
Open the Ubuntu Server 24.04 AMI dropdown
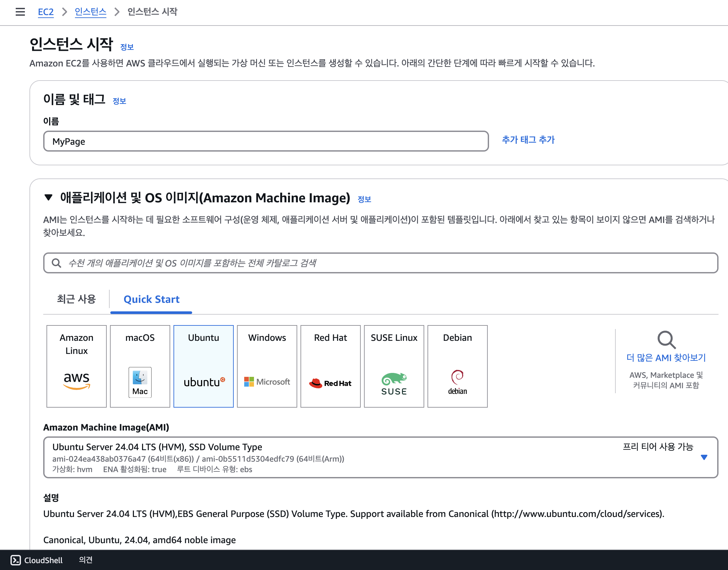(381, 457)
